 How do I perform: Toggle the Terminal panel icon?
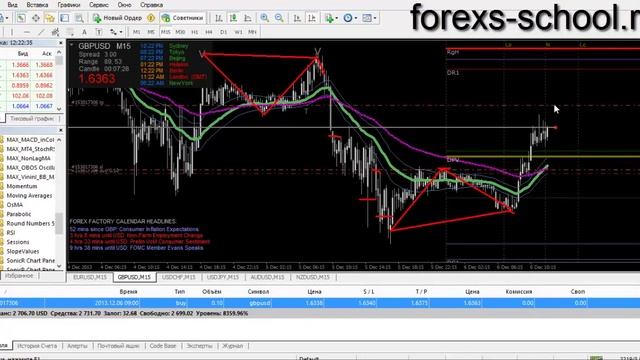point(64,18)
